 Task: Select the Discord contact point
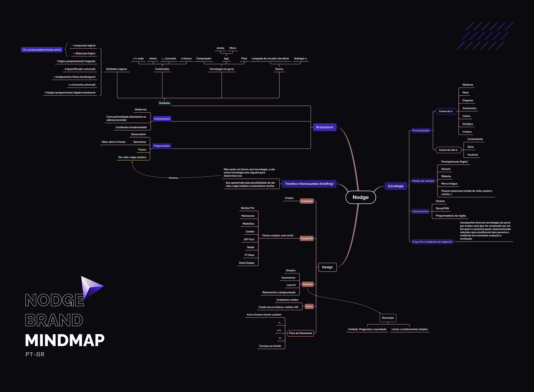[446, 169]
